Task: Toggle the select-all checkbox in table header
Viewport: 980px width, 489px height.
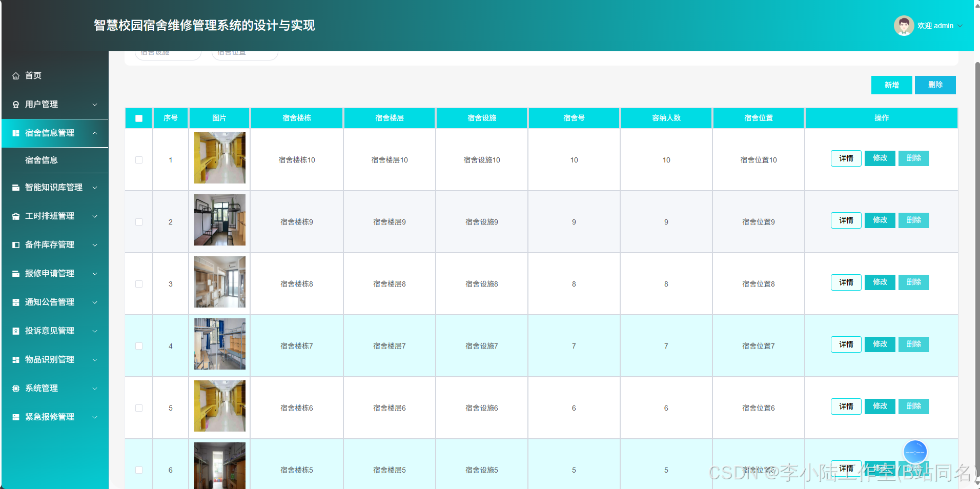Action: pyautogui.click(x=139, y=118)
